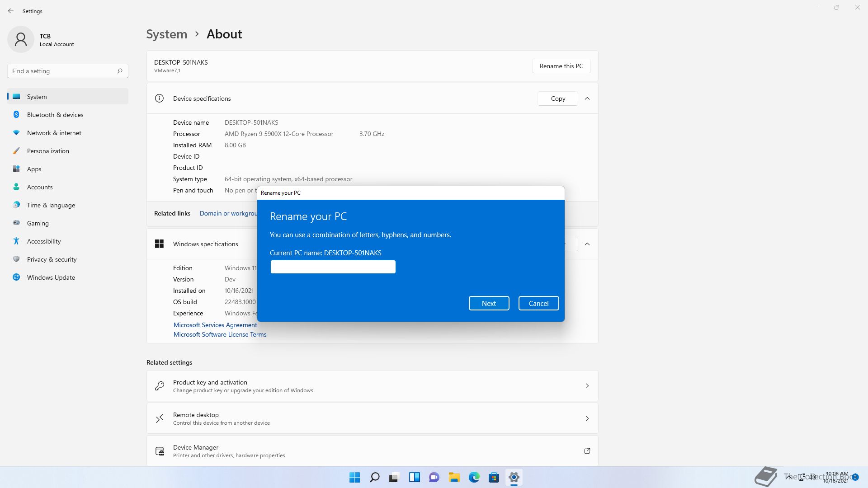Cancel the Rename your PC dialog
Image resolution: width=868 pixels, height=488 pixels.
538,303
